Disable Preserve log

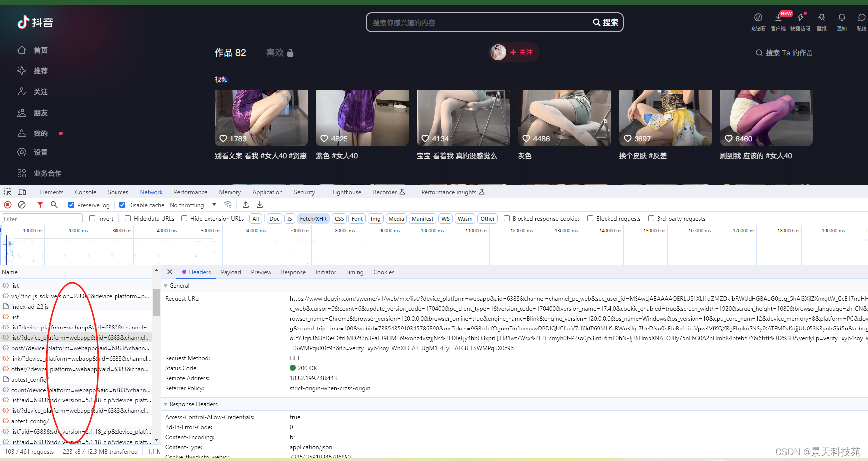(x=71, y=205)
